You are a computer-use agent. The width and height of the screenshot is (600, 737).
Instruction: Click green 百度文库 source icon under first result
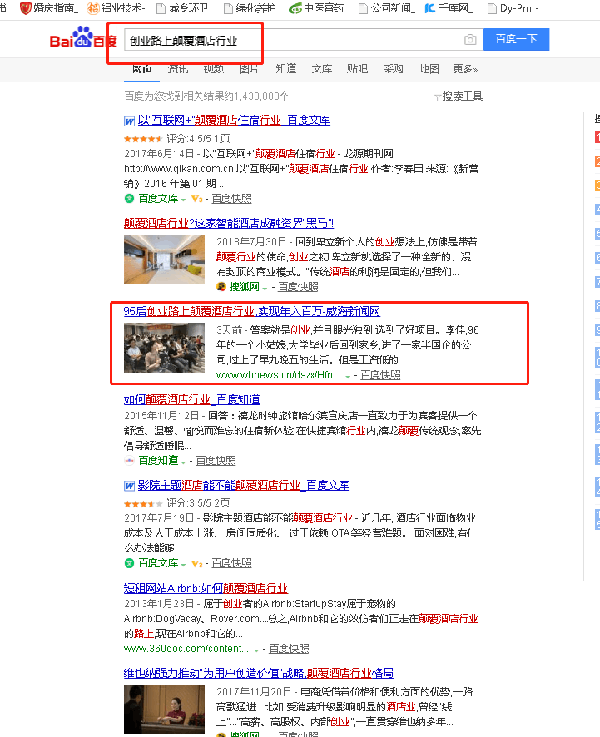click(x=129, y=199)
